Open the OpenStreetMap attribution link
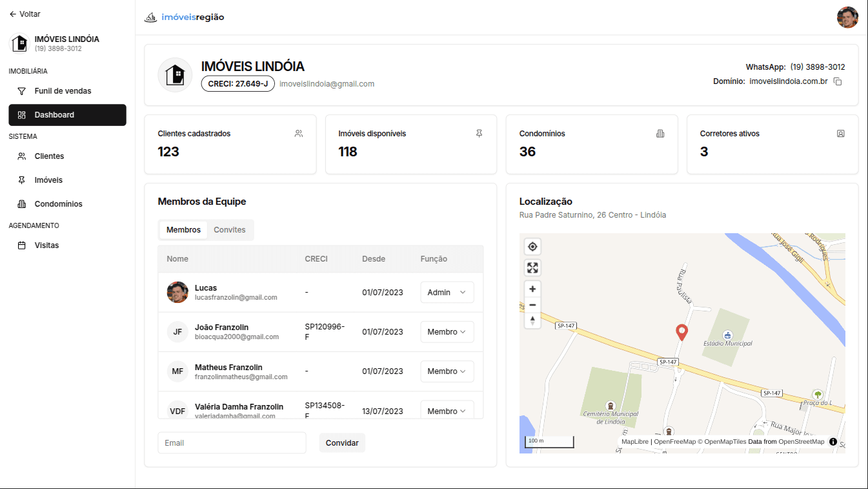The height and width of the screenshot is (489, 868). tap(802, 442)
